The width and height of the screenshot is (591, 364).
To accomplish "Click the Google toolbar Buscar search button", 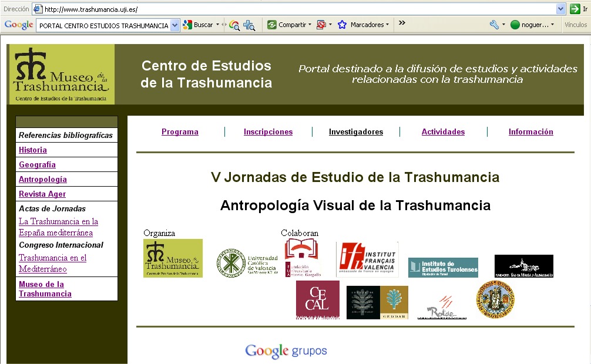I will coord(198,25).
